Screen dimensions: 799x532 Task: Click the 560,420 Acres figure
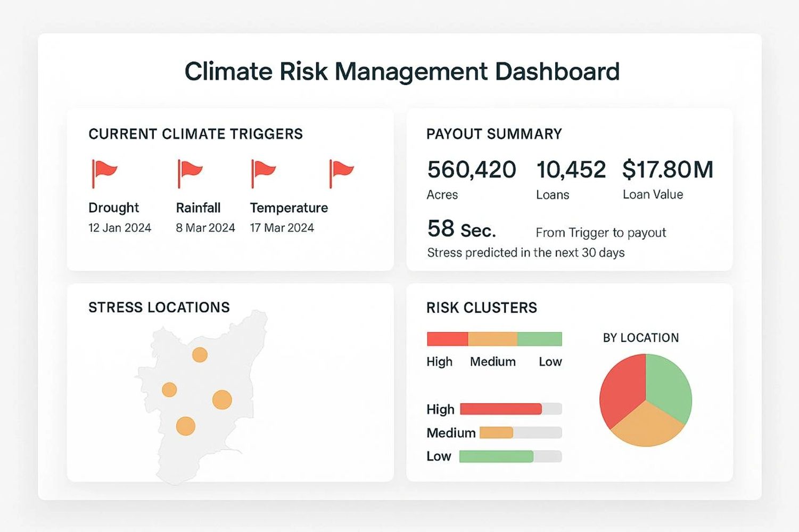471,170
